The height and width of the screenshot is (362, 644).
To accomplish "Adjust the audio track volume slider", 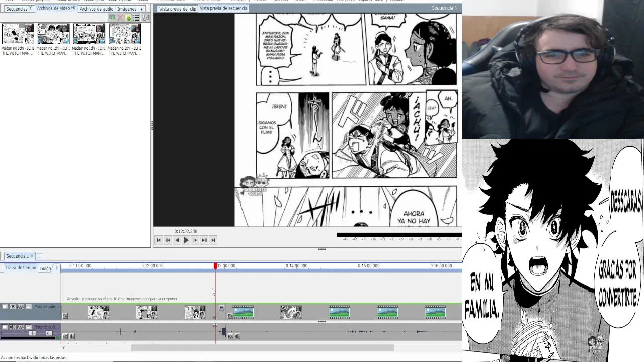I will [x=32, y=333].
